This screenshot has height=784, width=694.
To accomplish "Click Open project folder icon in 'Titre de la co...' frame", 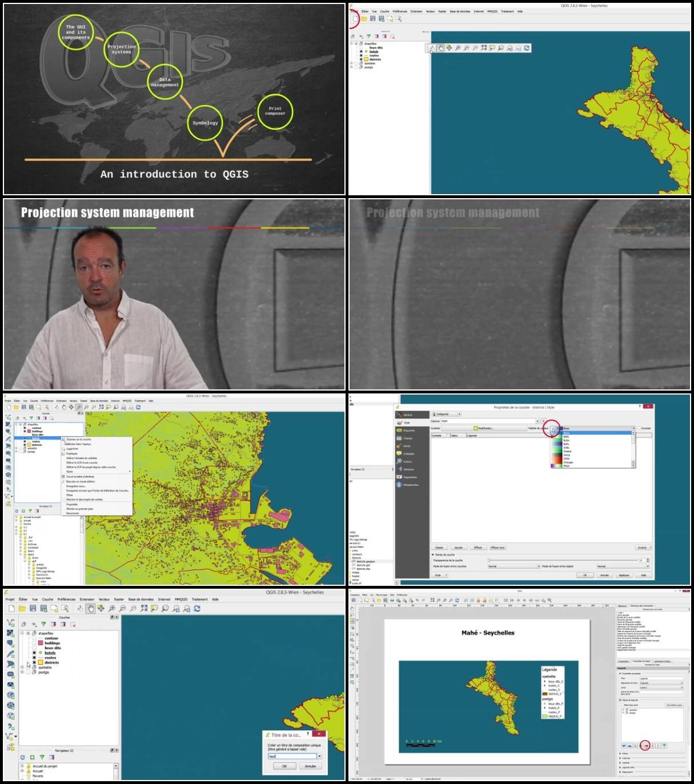I will [x=22, y=609].
